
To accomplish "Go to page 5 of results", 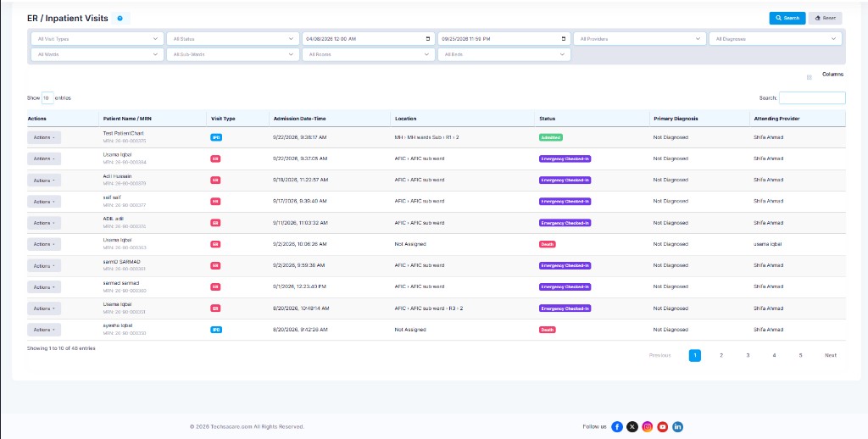I will click(800, 355).
